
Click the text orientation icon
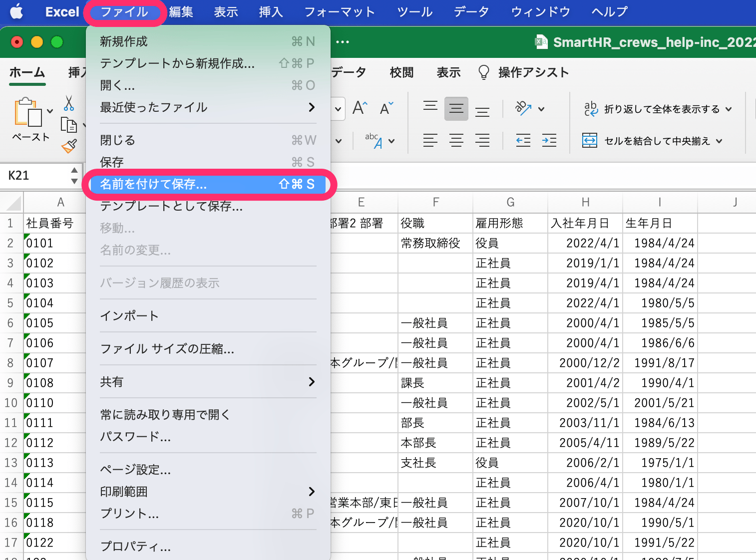[x=523, y=108]
